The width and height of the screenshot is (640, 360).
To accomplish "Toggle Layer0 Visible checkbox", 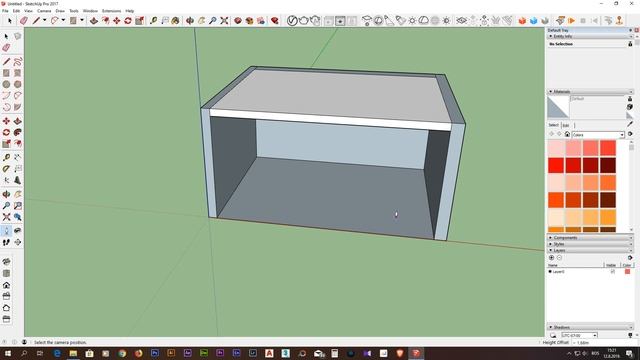I will [613, 271].
